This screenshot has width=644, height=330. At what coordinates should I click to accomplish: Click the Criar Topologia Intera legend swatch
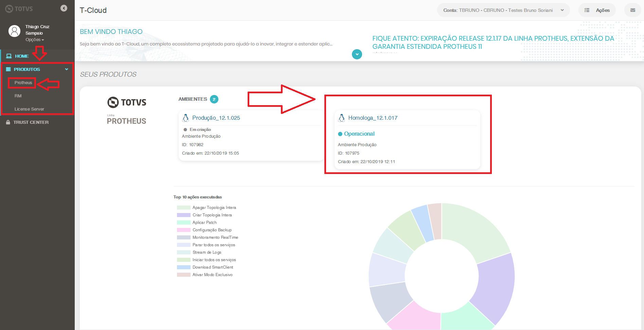(x=183, y=215)
